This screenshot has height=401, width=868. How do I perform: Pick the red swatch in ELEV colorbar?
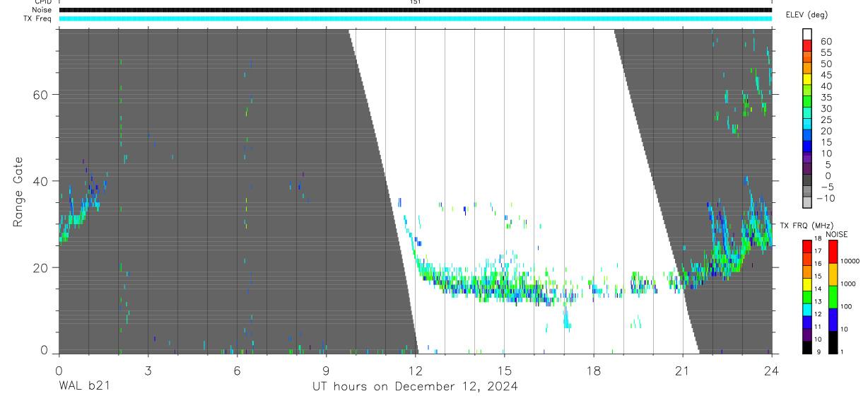point(807,45)
